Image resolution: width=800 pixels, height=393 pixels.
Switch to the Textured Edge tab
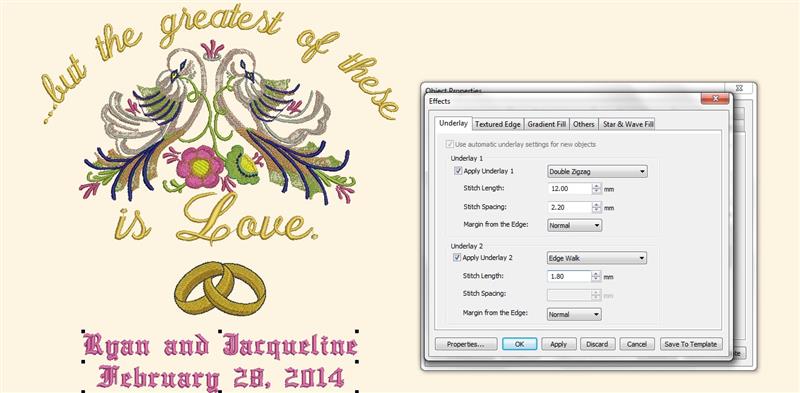click(497, 124)
